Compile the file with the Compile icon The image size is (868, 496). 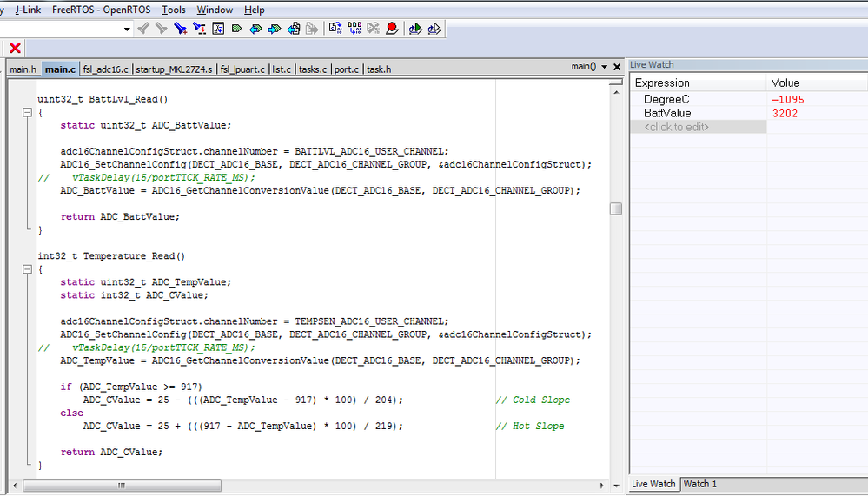tap(335, 29)
